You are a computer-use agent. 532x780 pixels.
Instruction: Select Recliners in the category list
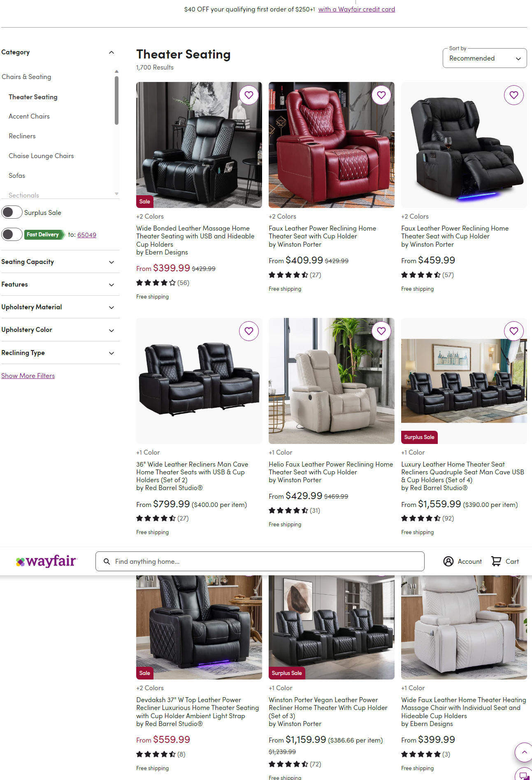22,136
